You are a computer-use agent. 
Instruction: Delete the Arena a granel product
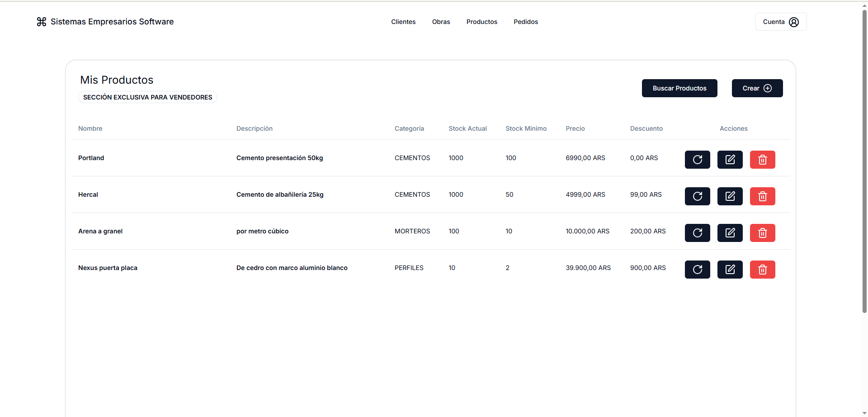[x=762, y=233]
